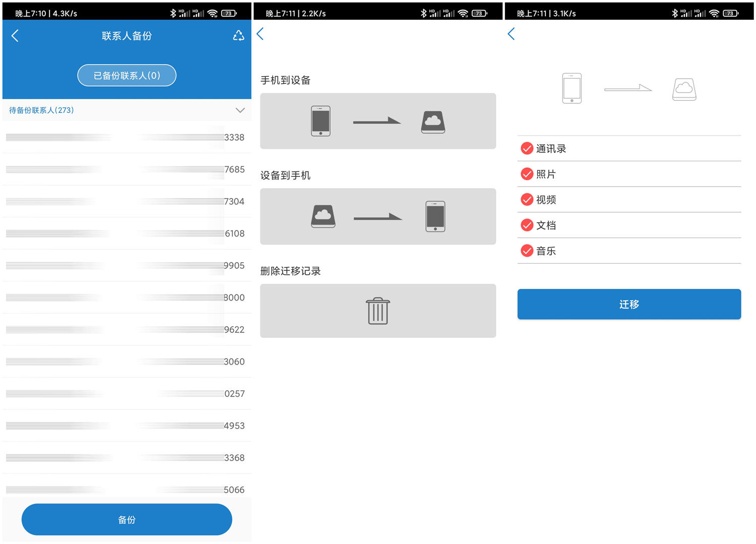Tap 晚上7:11 | 3.1K/s status text

(546, 14)
